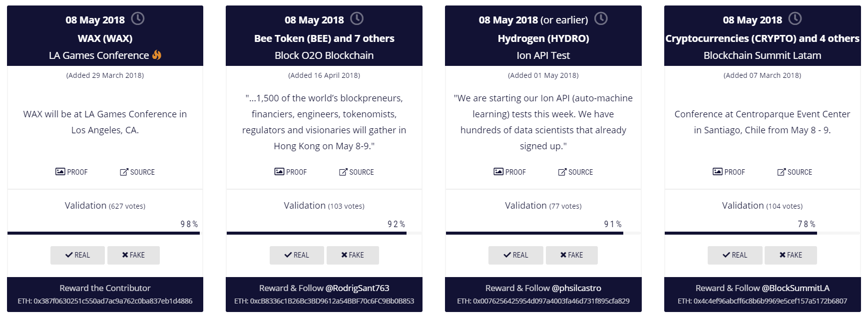Image resolution: width=868 pixels, height=318 pixels.
Task: Open SOURCE link for Bee Token event
Action: click(356, 172)
